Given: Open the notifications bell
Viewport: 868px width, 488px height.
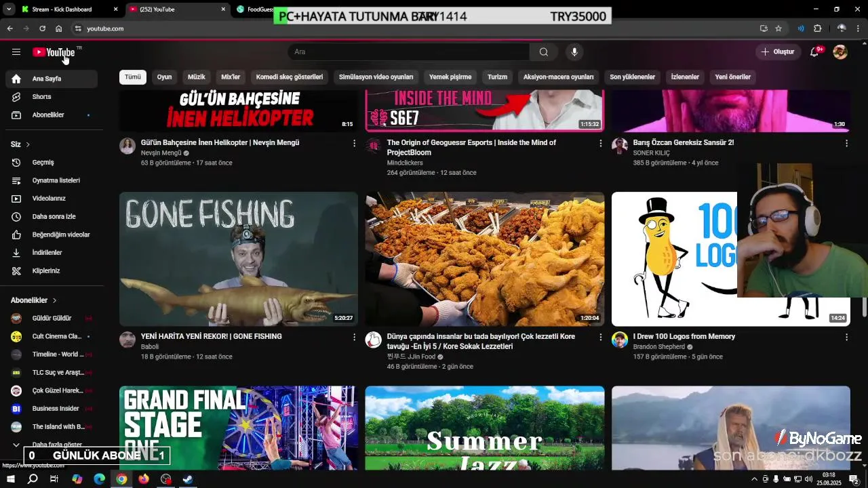Looking at the screenshot, I should [x=815, y=52].
